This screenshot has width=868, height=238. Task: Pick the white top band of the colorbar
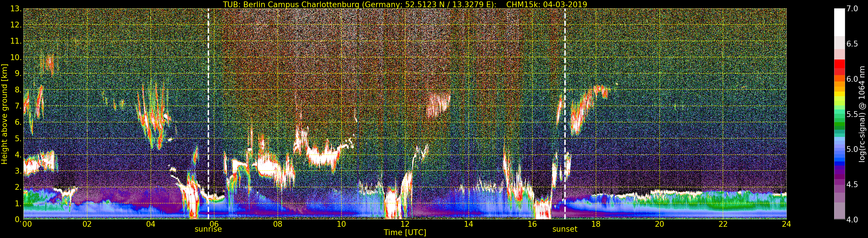pyautogui.click(x=839, y=22)
